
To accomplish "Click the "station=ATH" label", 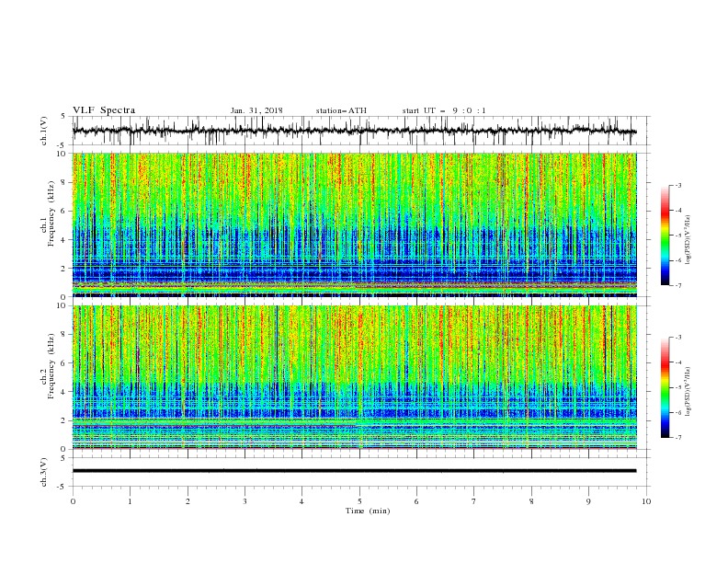I will tap(341, 110).
